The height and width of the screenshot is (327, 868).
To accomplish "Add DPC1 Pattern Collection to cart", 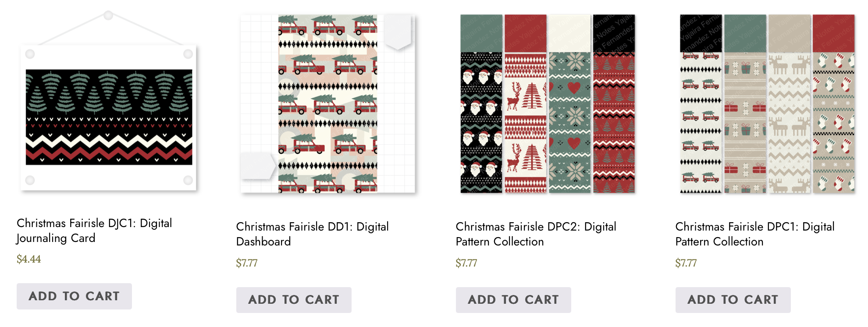I will tap(733, 300).
